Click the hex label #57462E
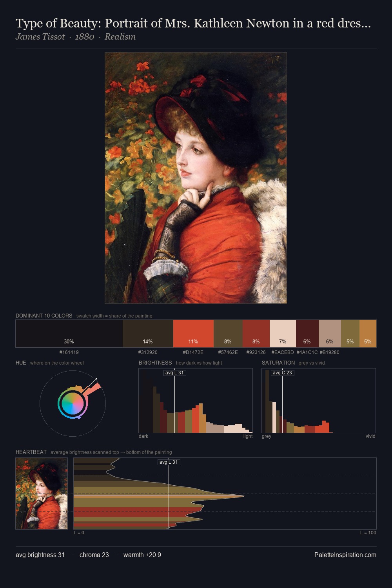 [x=228, y=352]
